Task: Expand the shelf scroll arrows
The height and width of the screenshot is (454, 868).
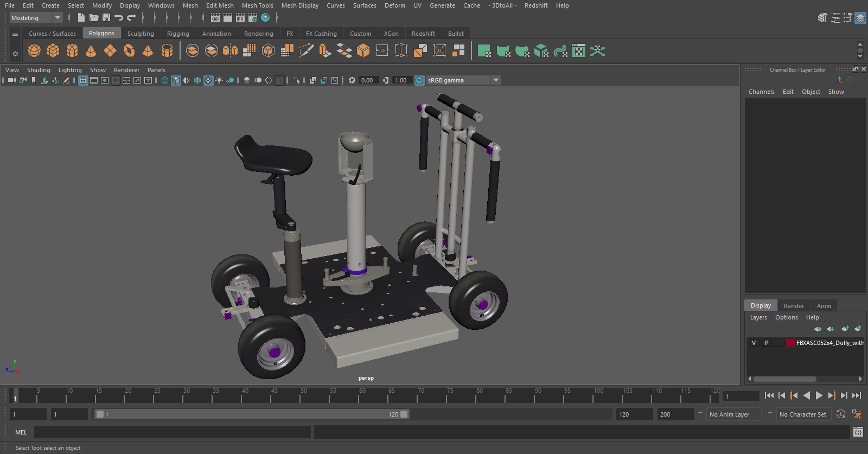Action: pos(860,50)
